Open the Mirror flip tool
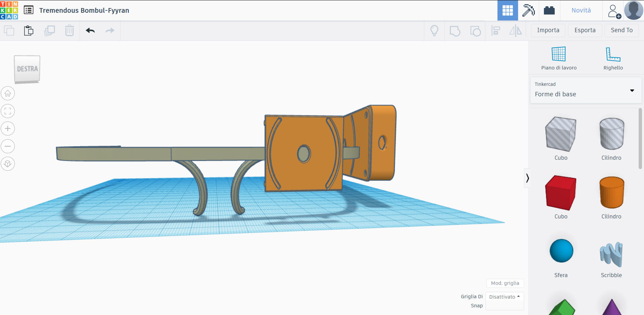Viewport: 644px width, 315px height. [516, 31]
